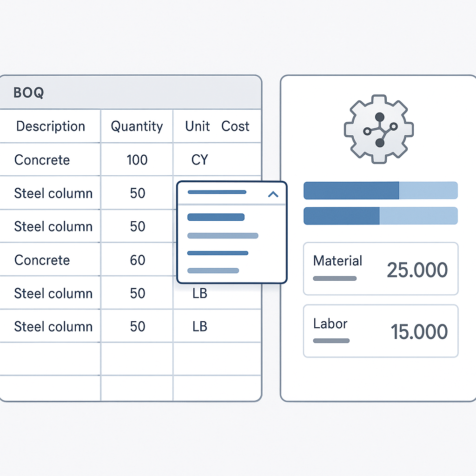The image size is (476, 476).
Task: Click the quantity cell showing 100
Action: tap(137, 160)
